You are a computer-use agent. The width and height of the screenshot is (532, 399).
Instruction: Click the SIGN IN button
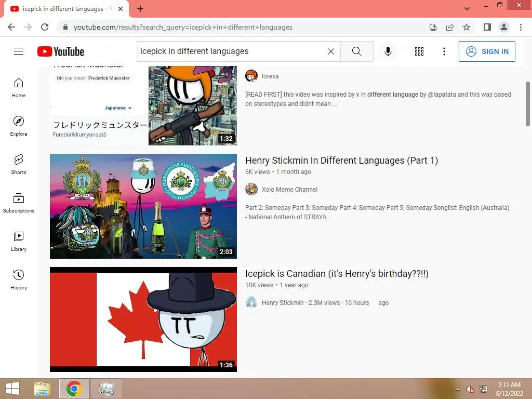coord(486,51)
